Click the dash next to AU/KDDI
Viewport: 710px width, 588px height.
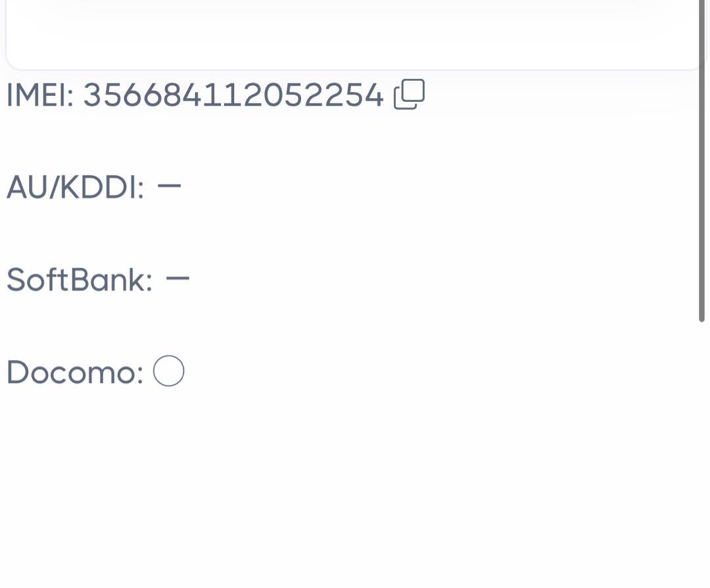coord(169,185)
